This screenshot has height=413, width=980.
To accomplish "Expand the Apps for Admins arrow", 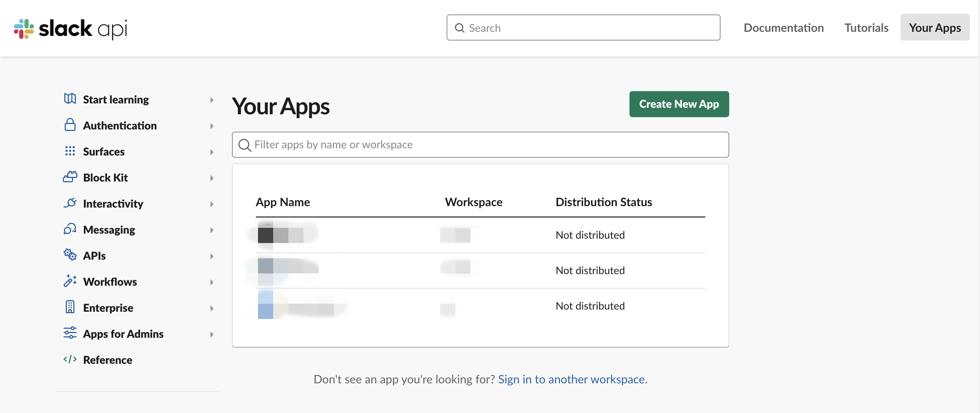I will click(212, 334).
